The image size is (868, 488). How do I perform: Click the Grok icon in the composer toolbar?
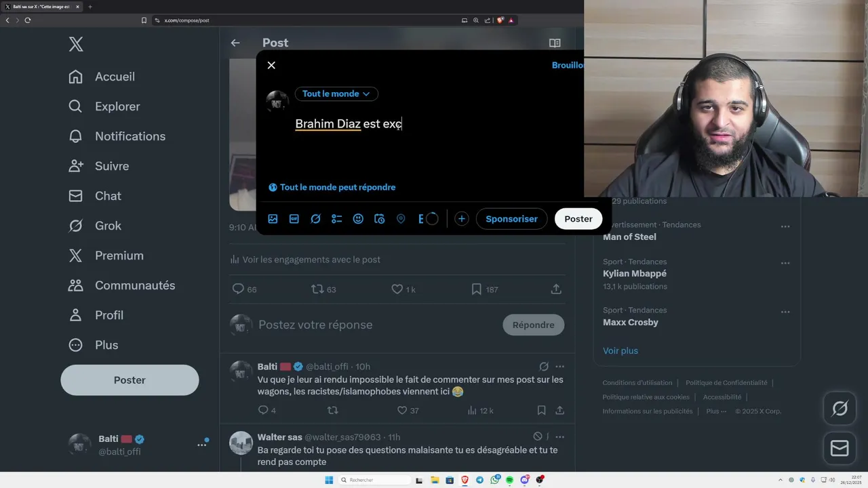pyautogui.click(x=315, y=219)
